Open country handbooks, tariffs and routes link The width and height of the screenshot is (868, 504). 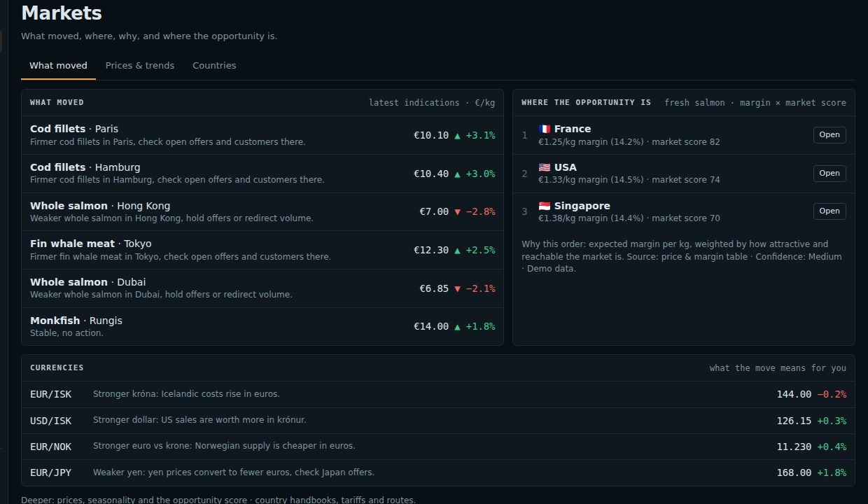[x=335, y=500]
